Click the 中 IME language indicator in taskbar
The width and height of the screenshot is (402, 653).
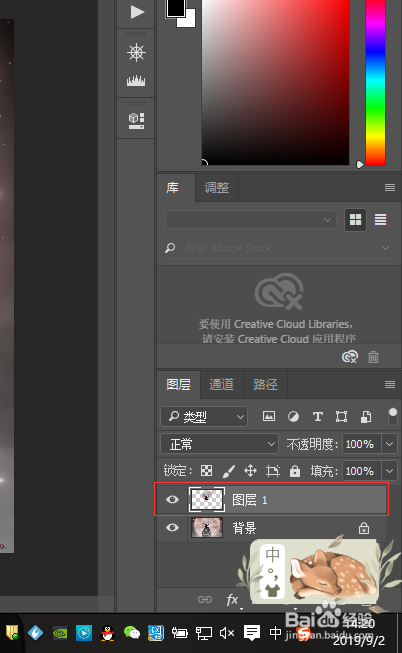(x=275, y=633)
